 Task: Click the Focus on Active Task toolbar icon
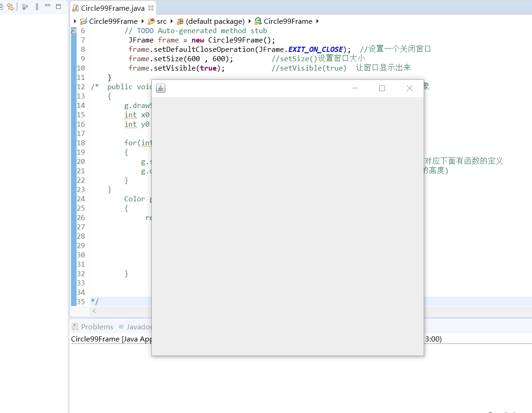click(26, 6)
